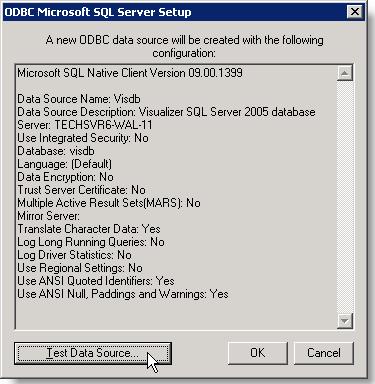Image resolution: width=375 pixels, height=384 pixels.
Task: Confirm with the OK button
Action: tap(258, 353)
